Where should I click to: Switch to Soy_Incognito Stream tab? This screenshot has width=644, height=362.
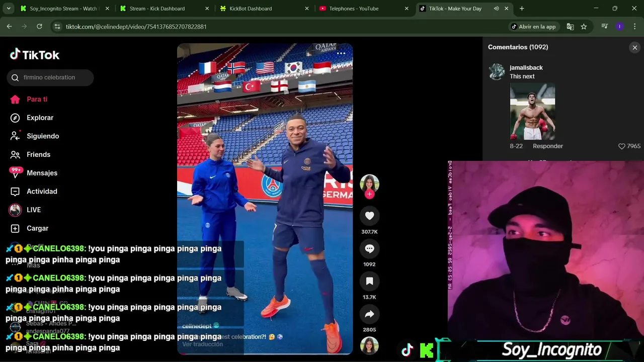point(63,9)
